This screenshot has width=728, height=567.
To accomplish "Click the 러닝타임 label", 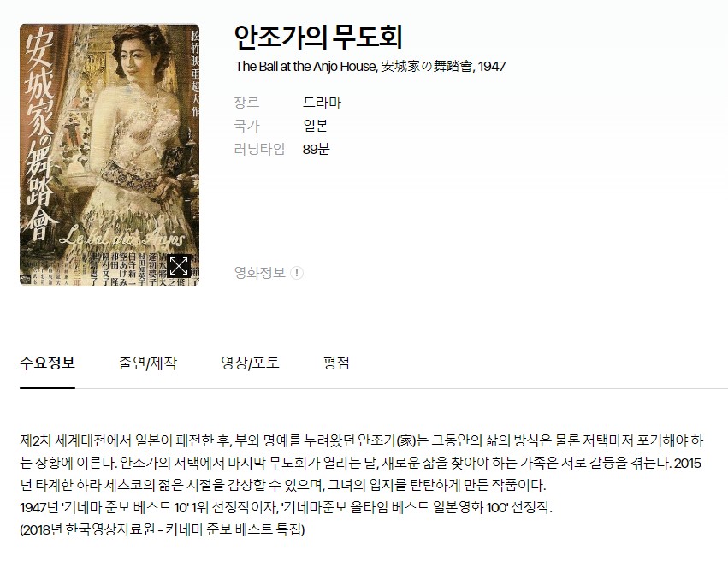I will (x=259, y=149).
